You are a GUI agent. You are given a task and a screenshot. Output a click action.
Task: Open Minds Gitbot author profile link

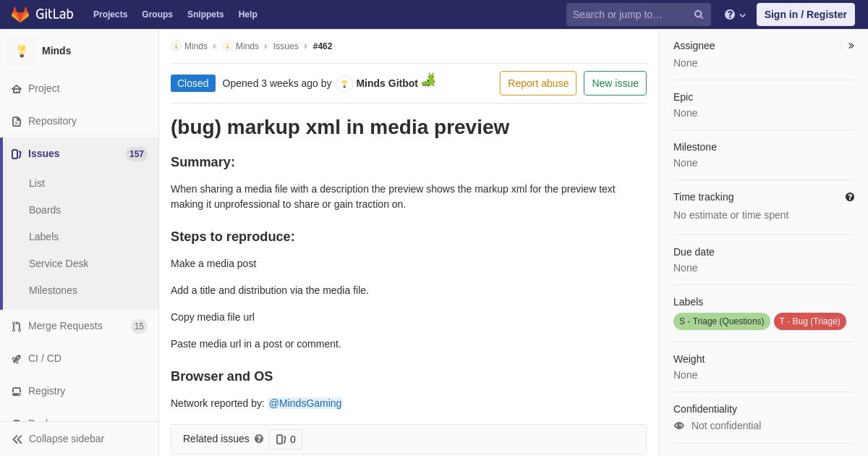pyautogui.click(x=387, y=83)
